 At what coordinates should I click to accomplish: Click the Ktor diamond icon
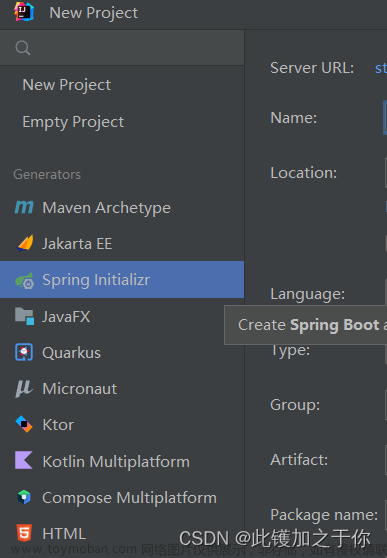click(24, 424)
